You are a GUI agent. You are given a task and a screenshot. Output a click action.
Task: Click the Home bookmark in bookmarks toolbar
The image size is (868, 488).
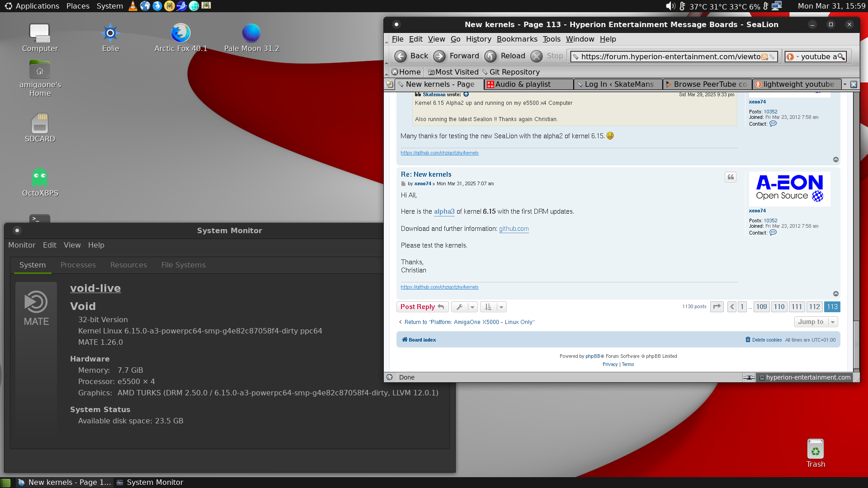pyautogui.click(x=406, y=72)
